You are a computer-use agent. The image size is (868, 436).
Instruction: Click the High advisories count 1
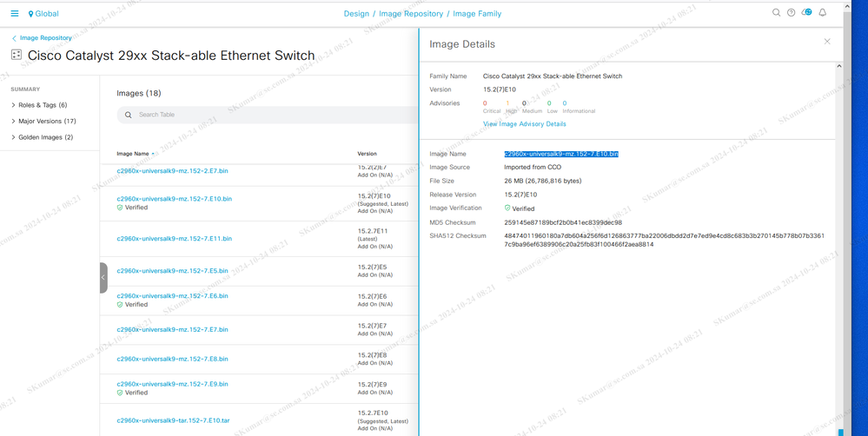[507, 103]
